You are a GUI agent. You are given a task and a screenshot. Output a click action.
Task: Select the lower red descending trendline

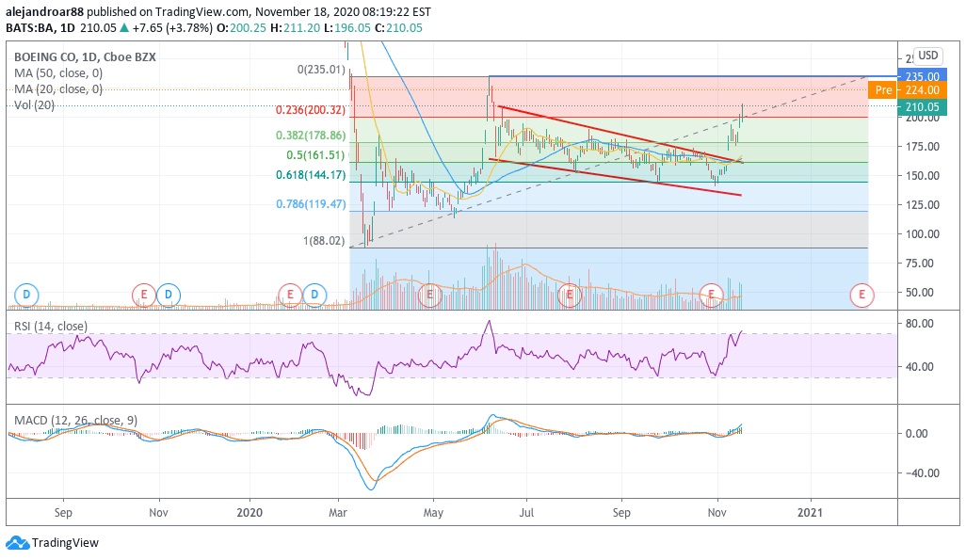point(615,178)
